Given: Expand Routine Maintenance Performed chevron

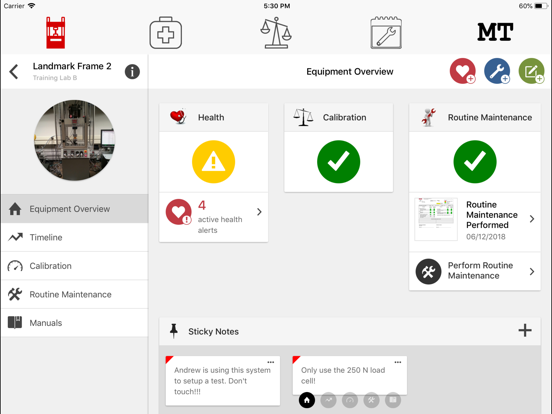Looking at the screenshot, I should pyautogui.click(x=532, y=219).
